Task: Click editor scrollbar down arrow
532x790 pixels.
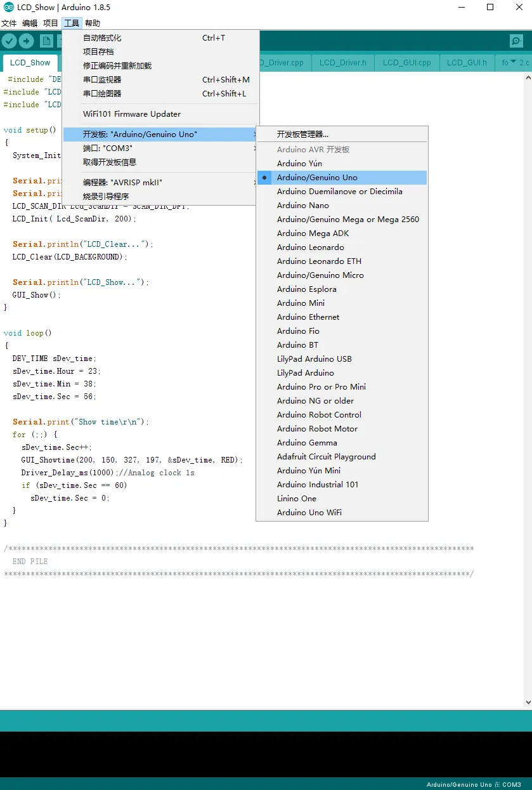Action: click(528, 702)
